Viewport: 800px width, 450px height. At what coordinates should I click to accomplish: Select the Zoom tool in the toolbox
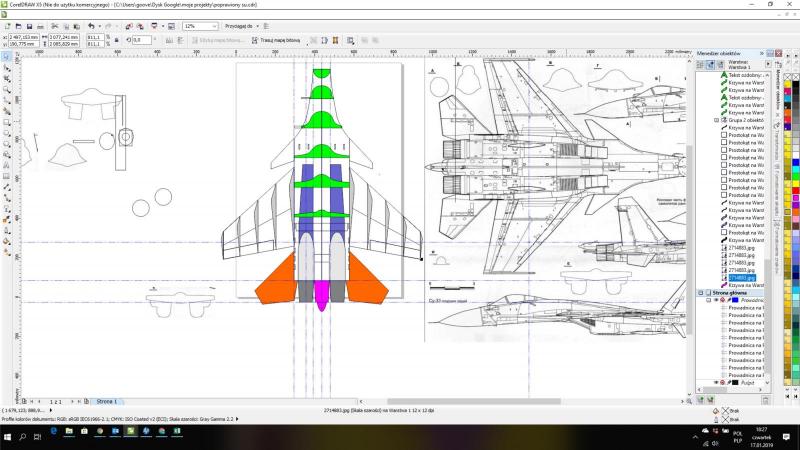(x=6, y=88)
